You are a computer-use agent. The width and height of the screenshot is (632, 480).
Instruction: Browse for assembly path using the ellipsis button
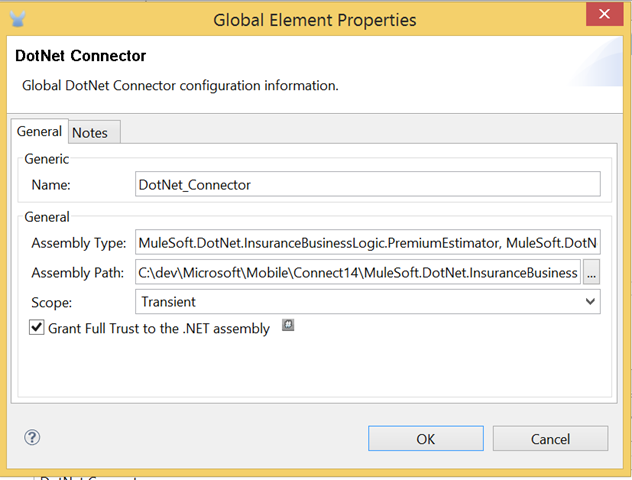591,272
